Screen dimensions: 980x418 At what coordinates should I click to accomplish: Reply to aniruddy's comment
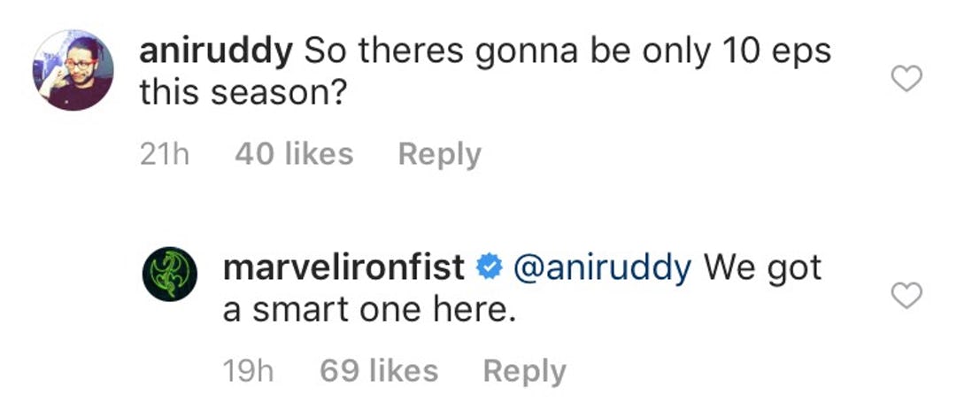[x=440, y=154]
